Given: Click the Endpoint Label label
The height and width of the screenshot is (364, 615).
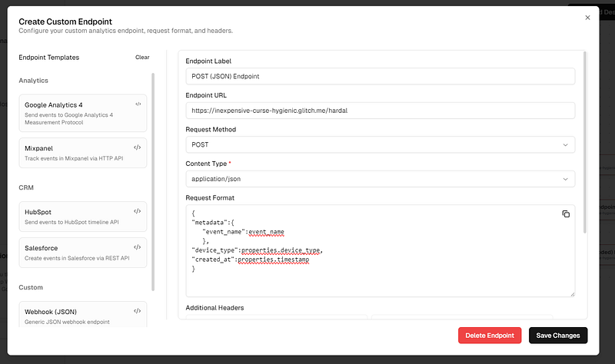Looking at the screenshot, I should pos(208,61).
